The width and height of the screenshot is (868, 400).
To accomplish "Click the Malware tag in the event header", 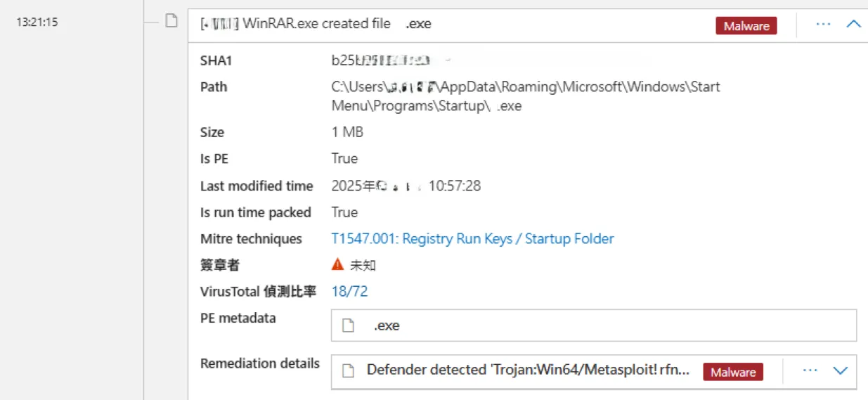I will coord(746,26).
